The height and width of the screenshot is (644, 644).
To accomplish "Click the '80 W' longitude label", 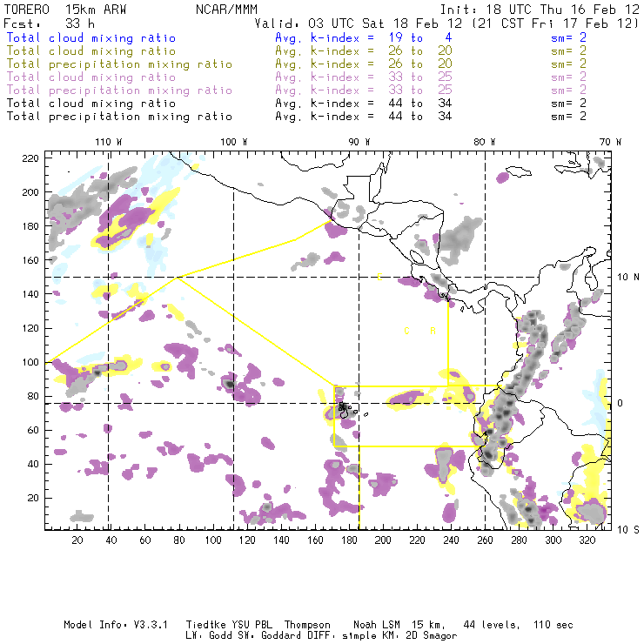I will click(x=484, y=142).
